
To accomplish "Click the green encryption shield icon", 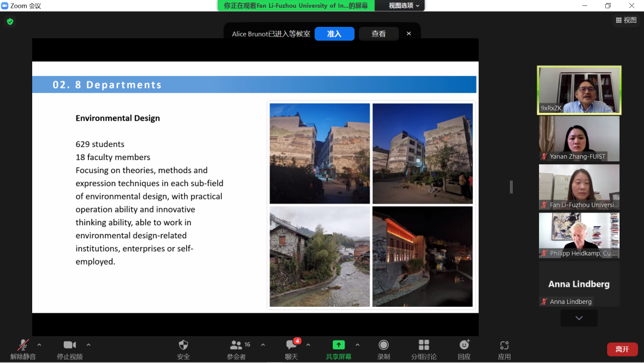I will click(x=10, y=21).
